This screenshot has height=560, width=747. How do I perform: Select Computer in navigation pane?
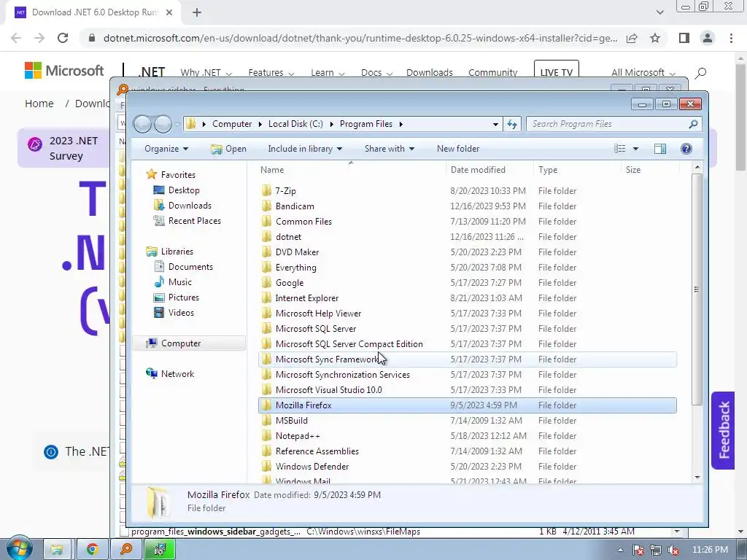pyautogui.click(x=181, y=343)
